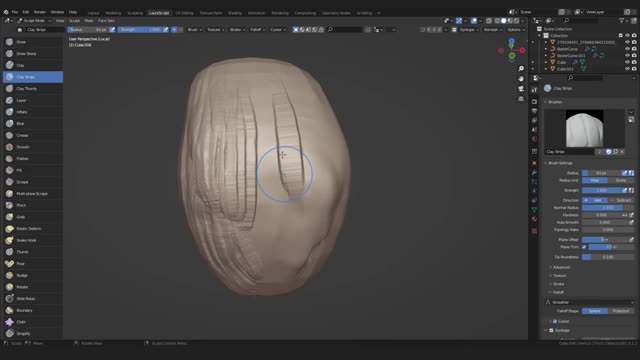Screen dimensions: 640x360
Task: Switch to the Modeling workspace tab
Action: click(113, 13)
